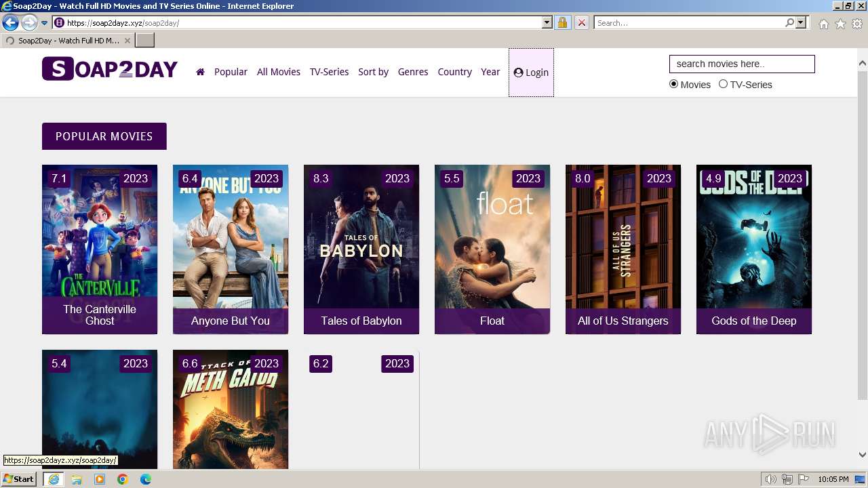The width and height of the screenshot is (868, 488).
Task: Show the security lock report
Action: coord(562,23)
